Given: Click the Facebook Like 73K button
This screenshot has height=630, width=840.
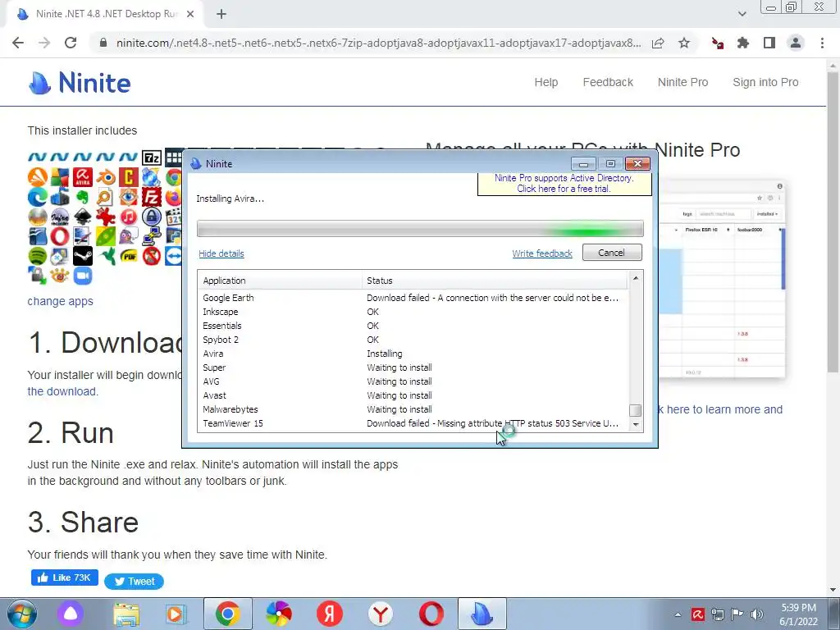Looking at the screenshot, I should pyautogui.click(x=64, y=577).
